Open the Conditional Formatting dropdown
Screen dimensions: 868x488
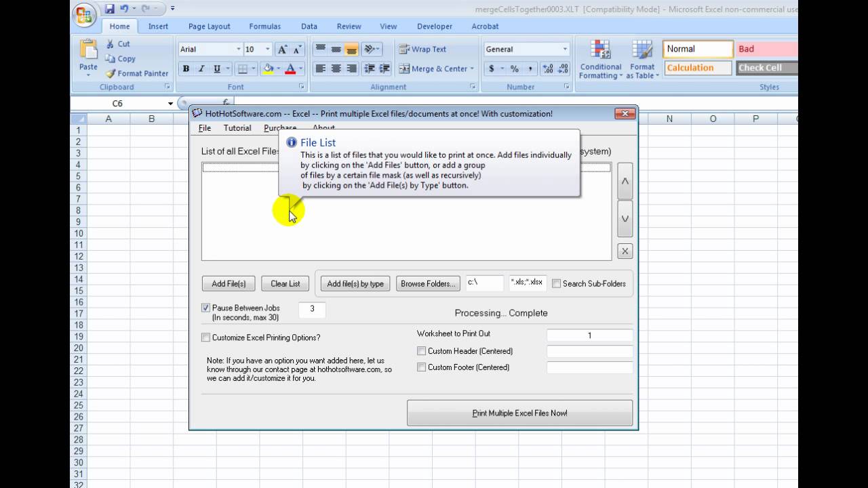tap(600, 60)
